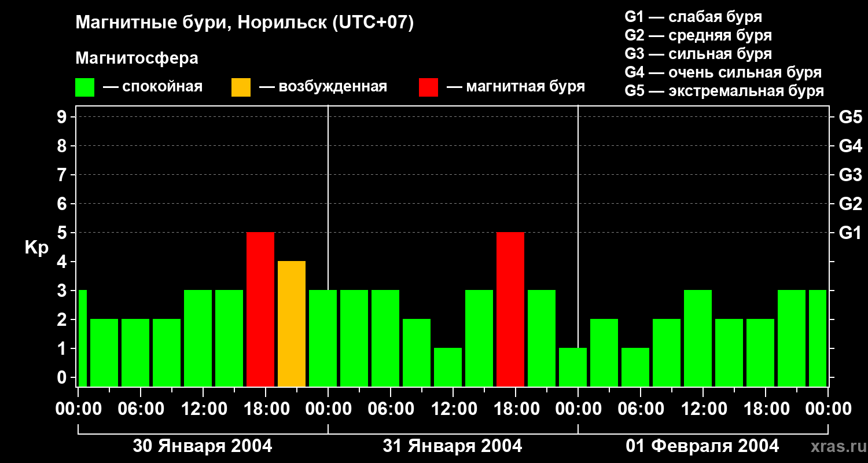The width and height of the screenshot is (868, 463).
Task: Click the 'G5 — экстремальная буря' legend line
Action: click(x=724, y=91)
